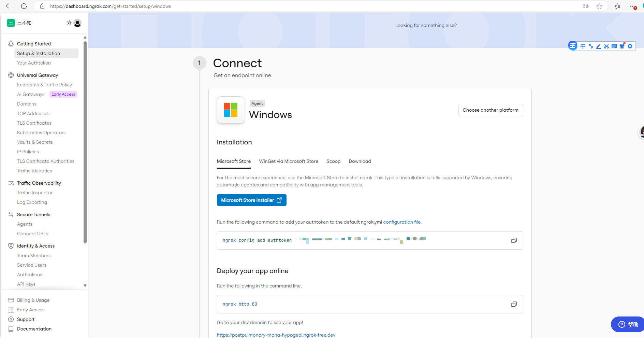Click the browser back arrow
644x338 pixels.
tap(9, 6)
